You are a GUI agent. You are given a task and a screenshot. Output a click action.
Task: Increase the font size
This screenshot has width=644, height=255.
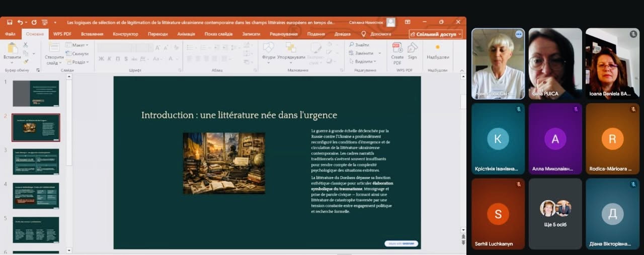point(158,47)
